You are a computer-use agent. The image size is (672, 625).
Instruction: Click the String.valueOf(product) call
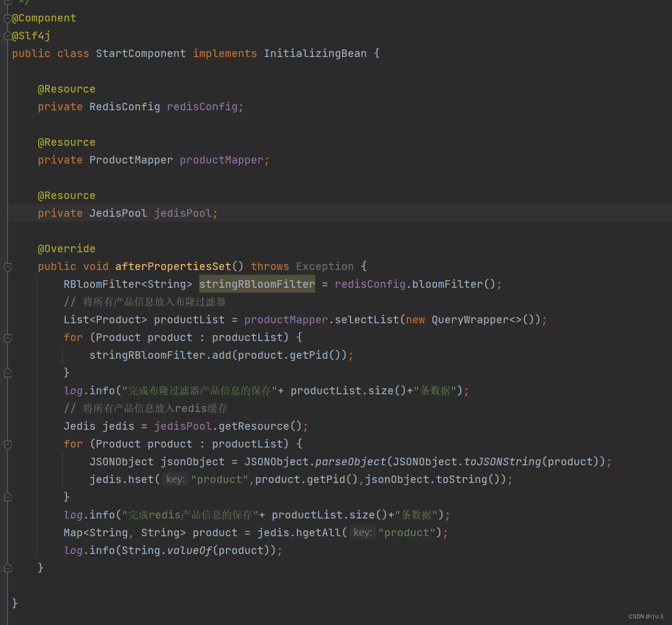[196, 550]
